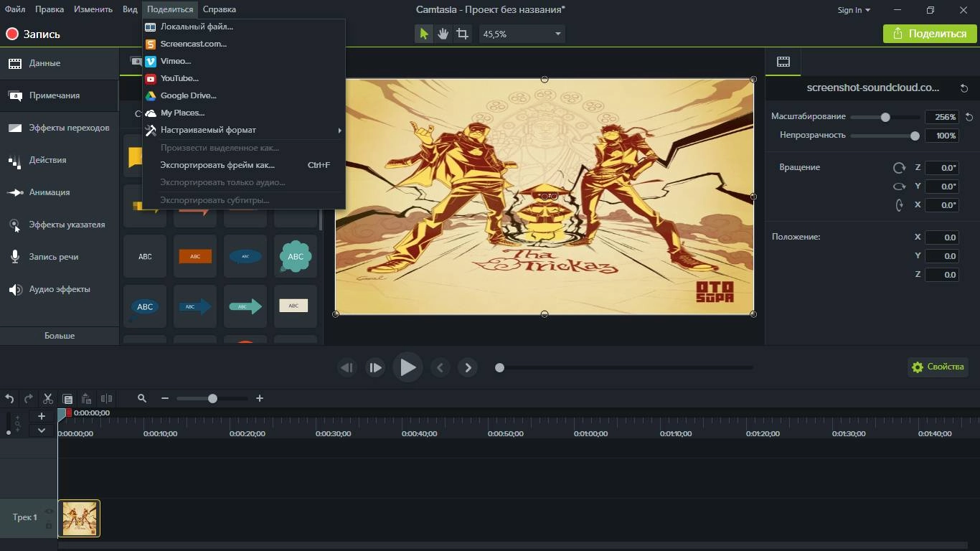Image resolution: width=980 pixels, height=551 pixels.
Task: Undo the last action in timeline toolbar
Action: [9, 398]
